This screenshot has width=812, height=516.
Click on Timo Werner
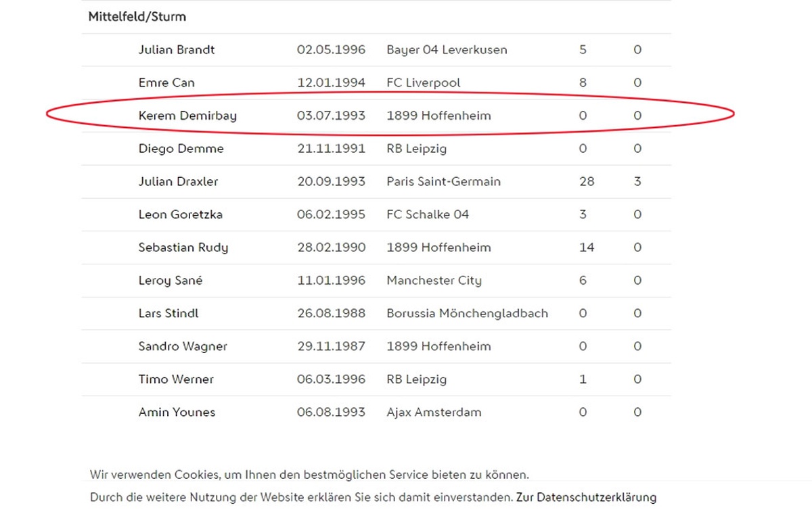[x=176, y=379]
